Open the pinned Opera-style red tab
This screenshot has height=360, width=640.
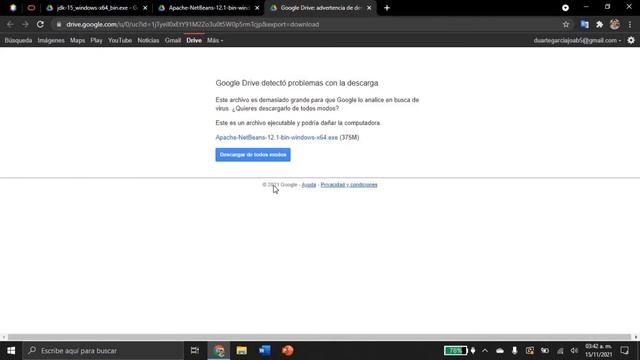coord(31,8)
